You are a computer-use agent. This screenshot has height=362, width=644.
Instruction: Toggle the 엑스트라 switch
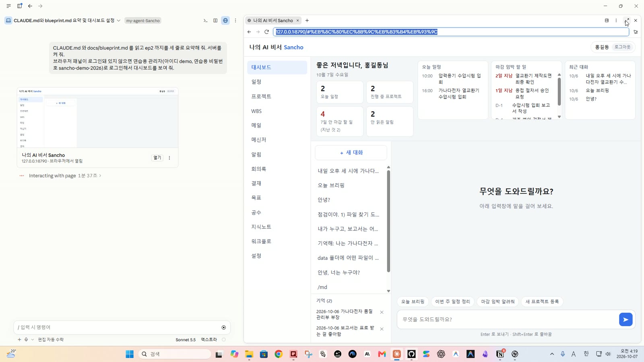pos(224,339)
